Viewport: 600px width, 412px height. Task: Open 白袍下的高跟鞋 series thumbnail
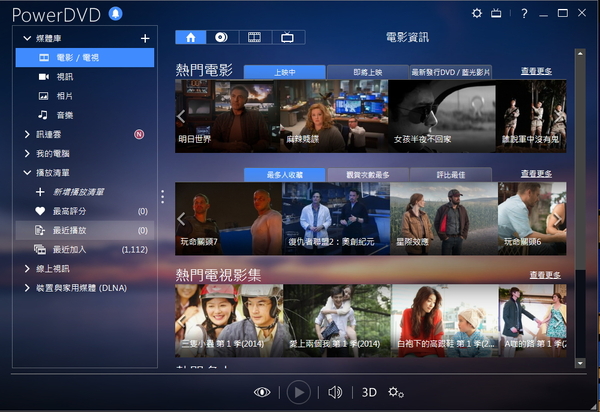pos(445,321)
